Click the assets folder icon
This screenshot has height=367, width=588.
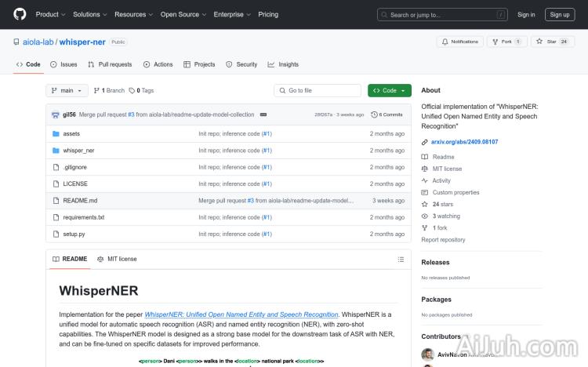pyautogui.click(x=56, y=134)
